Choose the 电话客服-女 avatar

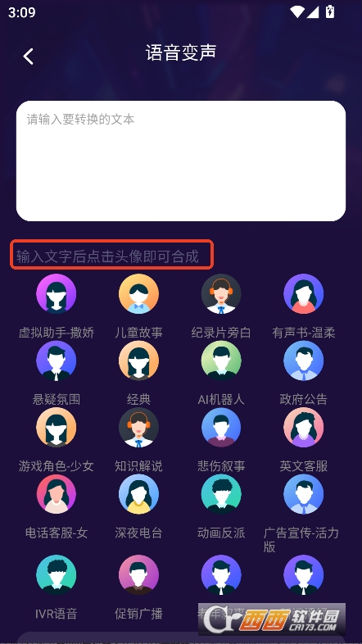pos(57,494)
